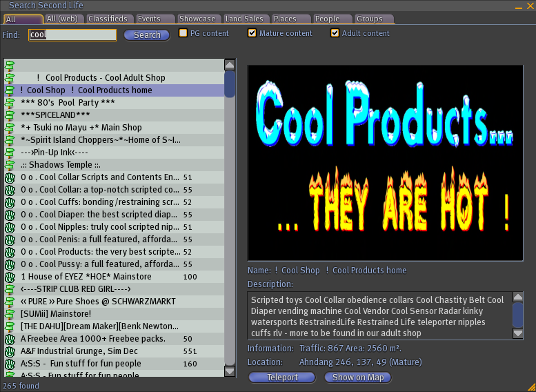Click hand icon beside Cool Collar Scripts row
Image resolution: width=536 pixels, height=392 pixels.
tap(10, 177)
